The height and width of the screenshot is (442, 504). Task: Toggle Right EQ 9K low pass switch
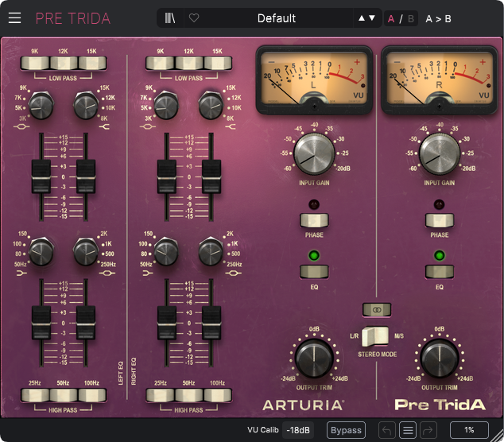[x=161, y=63]
